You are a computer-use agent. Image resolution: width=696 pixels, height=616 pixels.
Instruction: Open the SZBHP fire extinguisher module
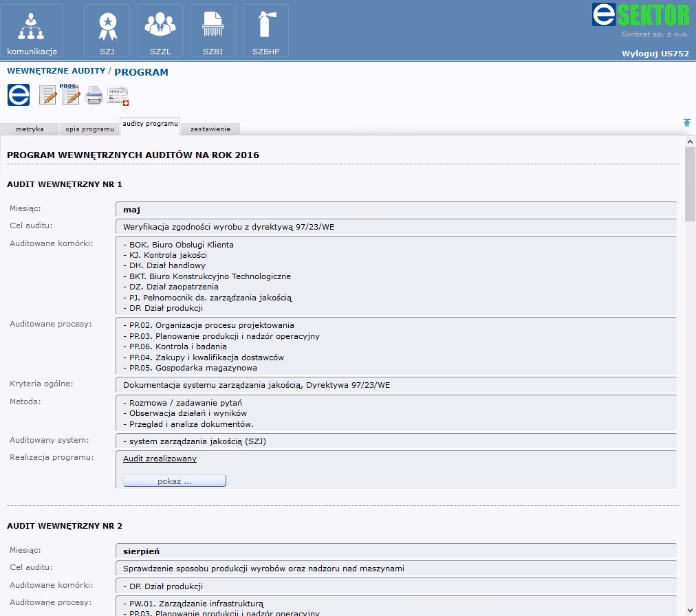(265, 31)
